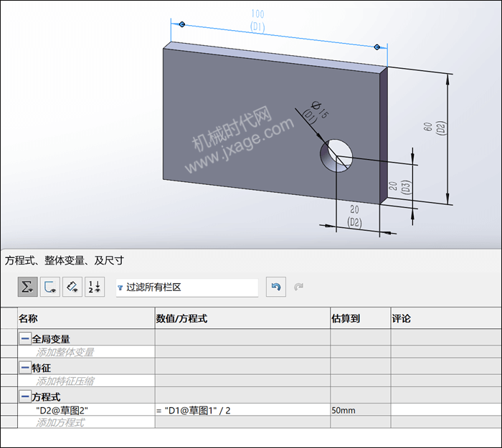The image size is (502, 448).
Task: Select the 60 (D2) height dimension
Action: click(x=435, y=128)
